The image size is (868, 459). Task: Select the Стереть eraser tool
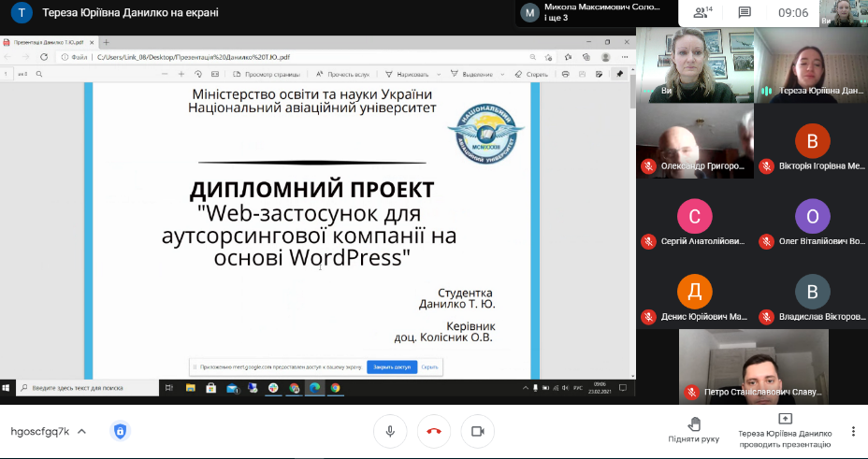point(531,74)
